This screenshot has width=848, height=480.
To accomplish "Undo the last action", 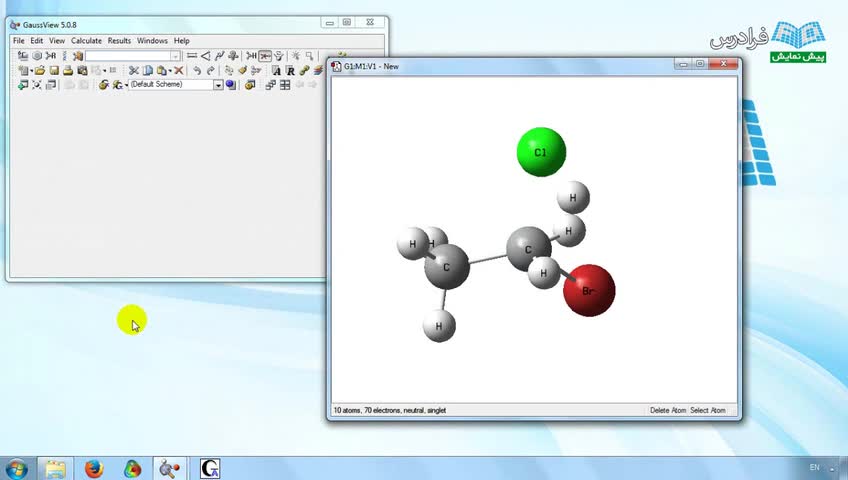I will tap(197, 70).
